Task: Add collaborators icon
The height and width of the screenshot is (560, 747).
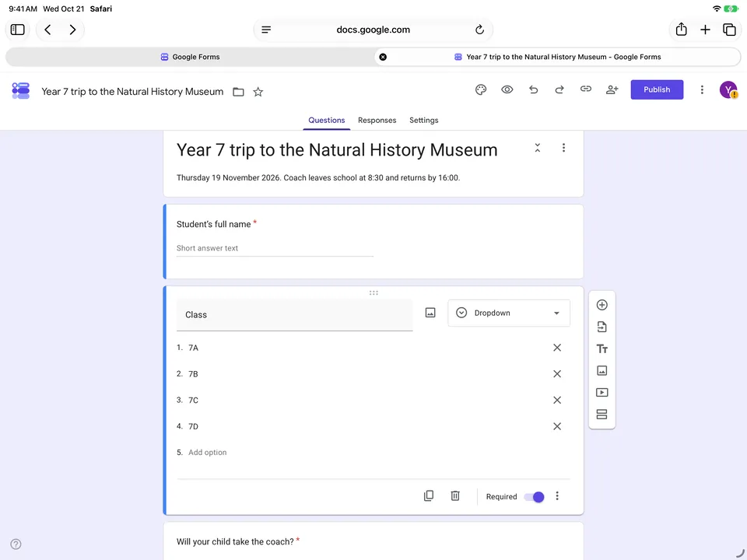Action: (x=612, y=89)
